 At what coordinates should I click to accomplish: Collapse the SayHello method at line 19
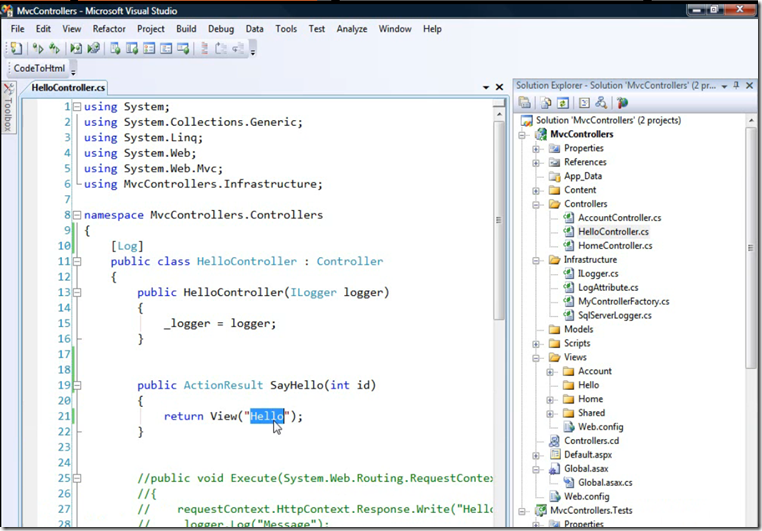click(x=77, y=385)
